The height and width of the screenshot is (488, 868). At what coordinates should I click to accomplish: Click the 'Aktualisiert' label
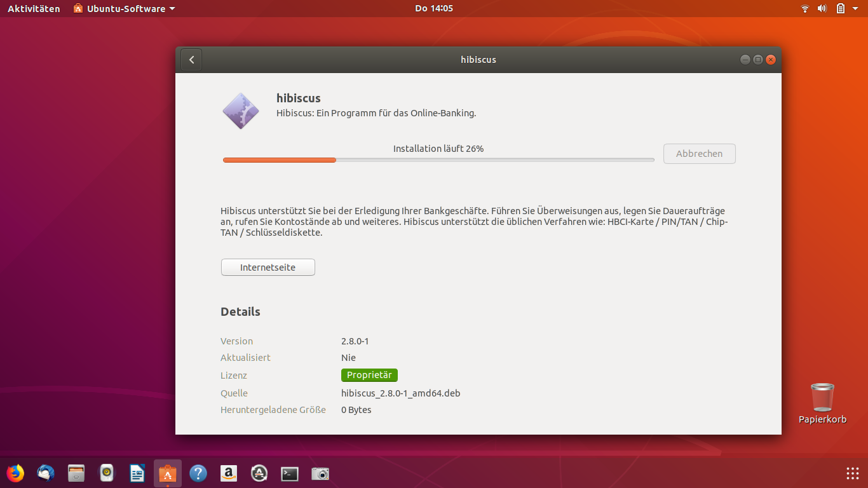click(245, 358)
